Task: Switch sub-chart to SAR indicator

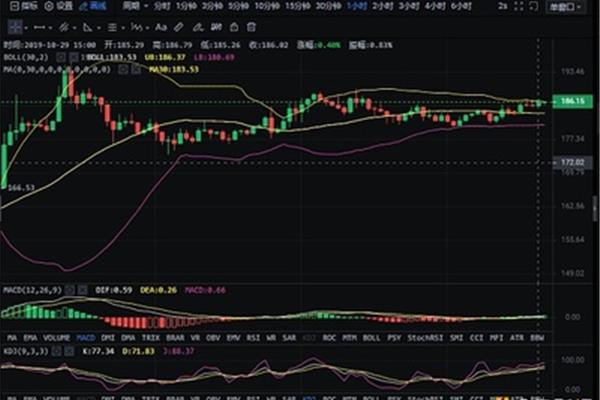Action: point(289,338)
